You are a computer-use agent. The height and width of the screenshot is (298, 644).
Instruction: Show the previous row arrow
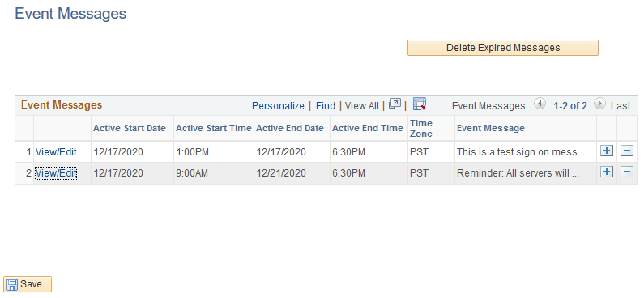[x=540, y=104]
